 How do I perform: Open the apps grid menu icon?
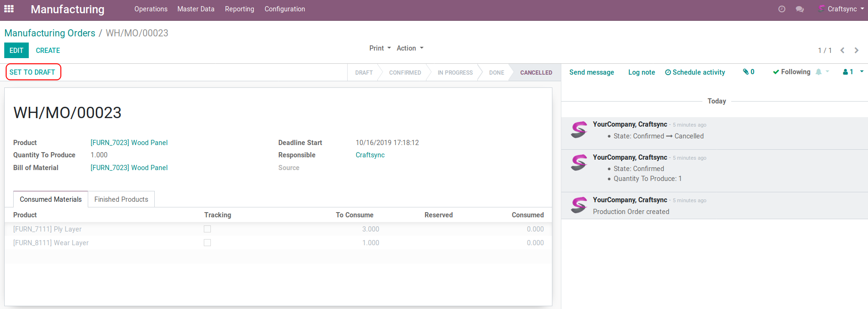(9, 9)
